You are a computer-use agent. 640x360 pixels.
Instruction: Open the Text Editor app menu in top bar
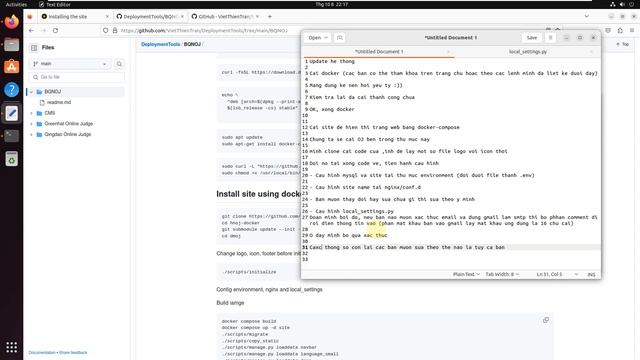click(55, 4)
